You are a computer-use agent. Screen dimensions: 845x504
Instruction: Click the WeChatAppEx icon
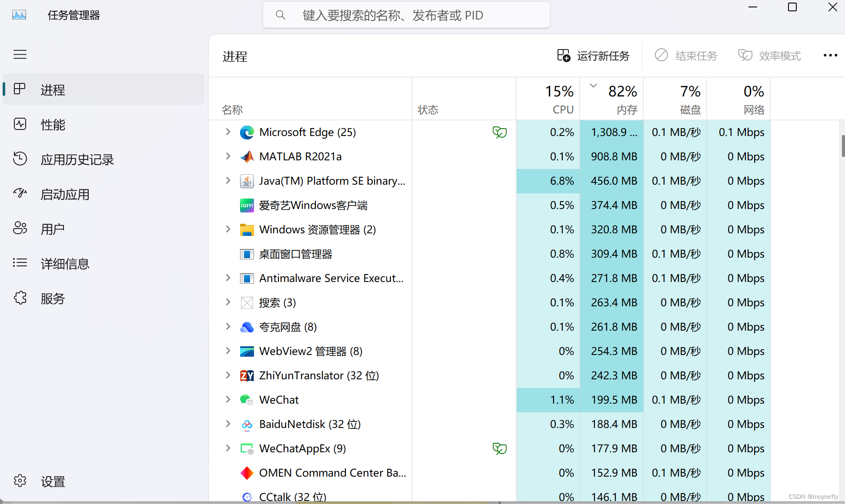(247, 448)
